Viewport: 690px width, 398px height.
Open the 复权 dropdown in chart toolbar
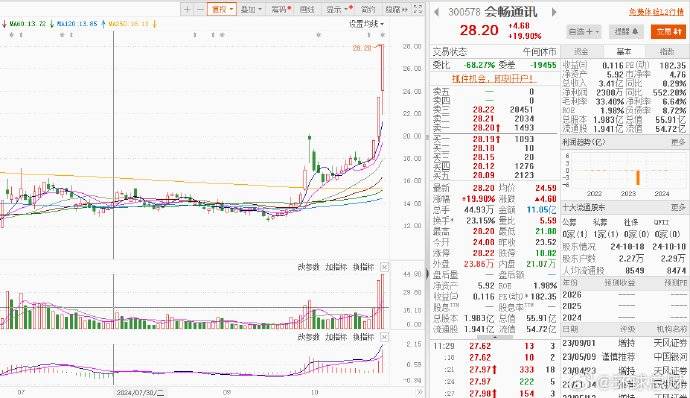[x=222, y=9]
